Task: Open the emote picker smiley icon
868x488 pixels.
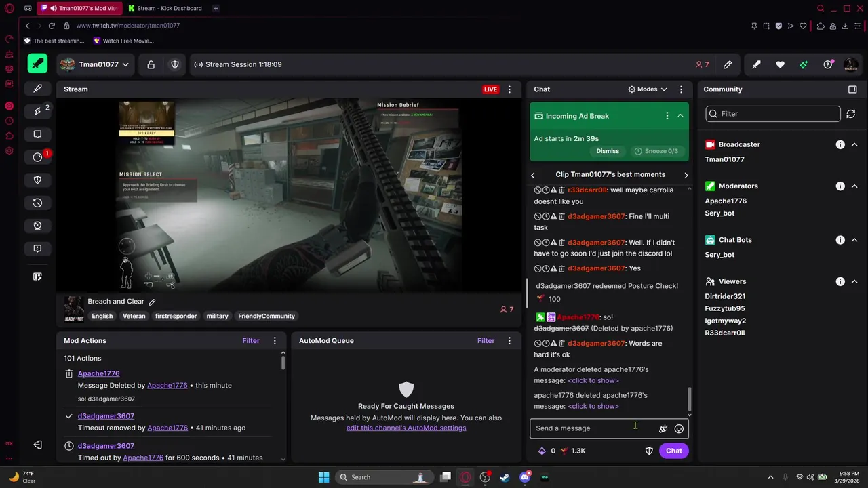Action: (679, 428)
